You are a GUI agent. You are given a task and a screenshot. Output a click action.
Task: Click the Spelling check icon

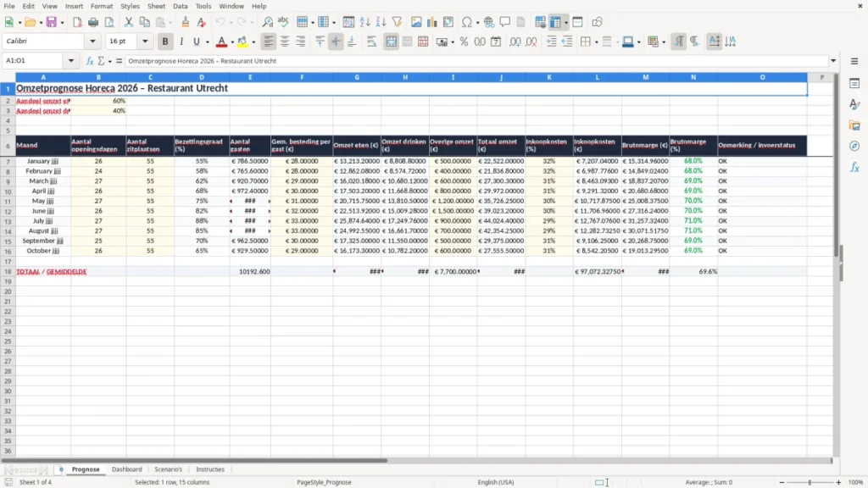[x=283, y=22]
